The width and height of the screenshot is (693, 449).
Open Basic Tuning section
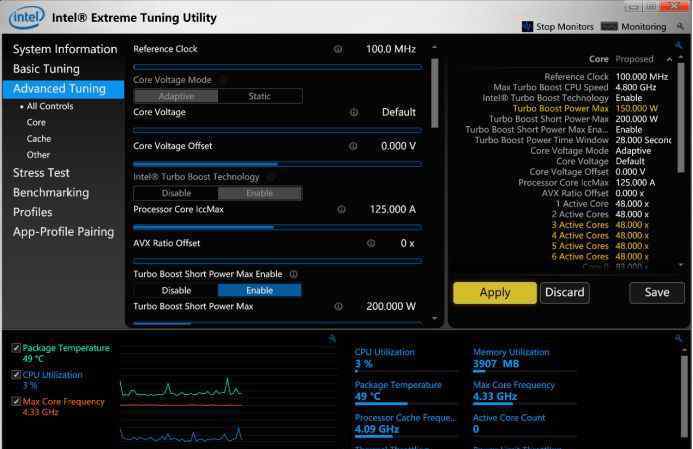coord(46,69)
